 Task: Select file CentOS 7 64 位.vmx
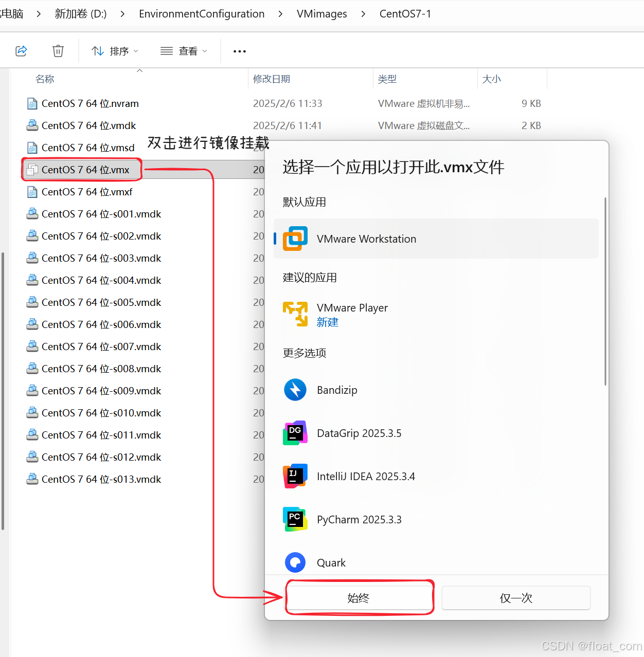click(85, 170)
